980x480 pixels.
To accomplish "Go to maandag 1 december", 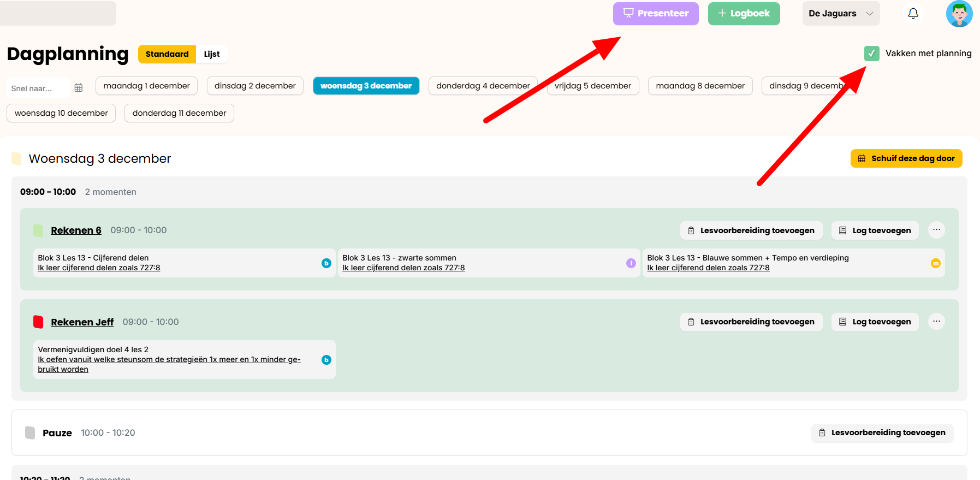I will pyautogui.click(x=146, y=86).
